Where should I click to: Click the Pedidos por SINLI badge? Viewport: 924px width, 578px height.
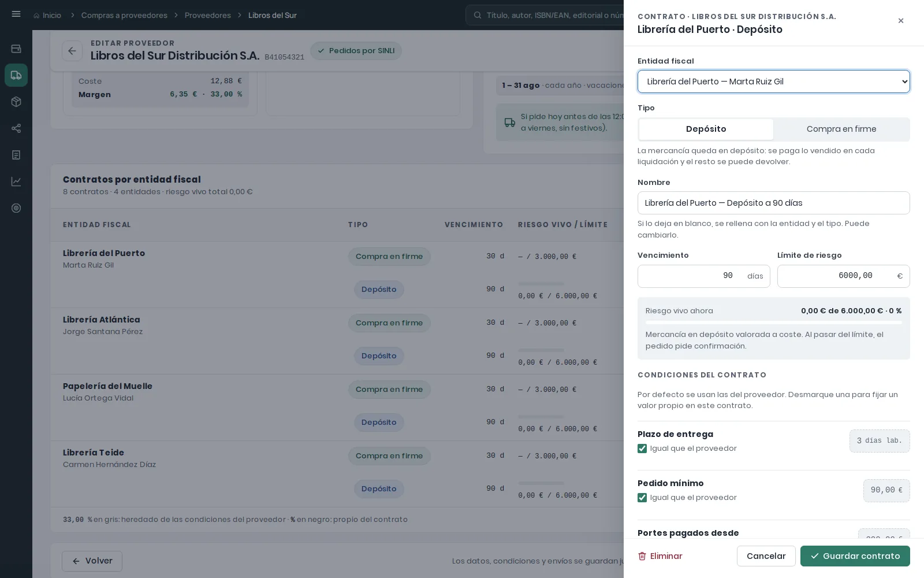[x=356, y=51]
